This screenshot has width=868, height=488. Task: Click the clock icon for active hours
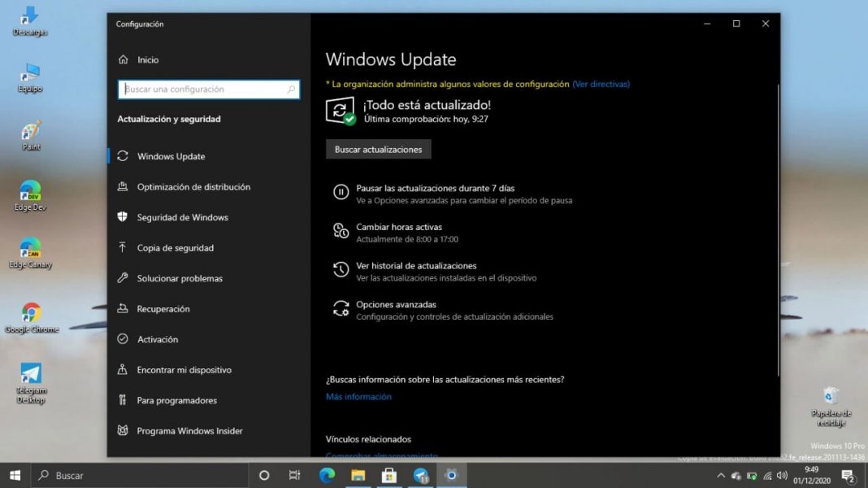(x=341, y=232)
